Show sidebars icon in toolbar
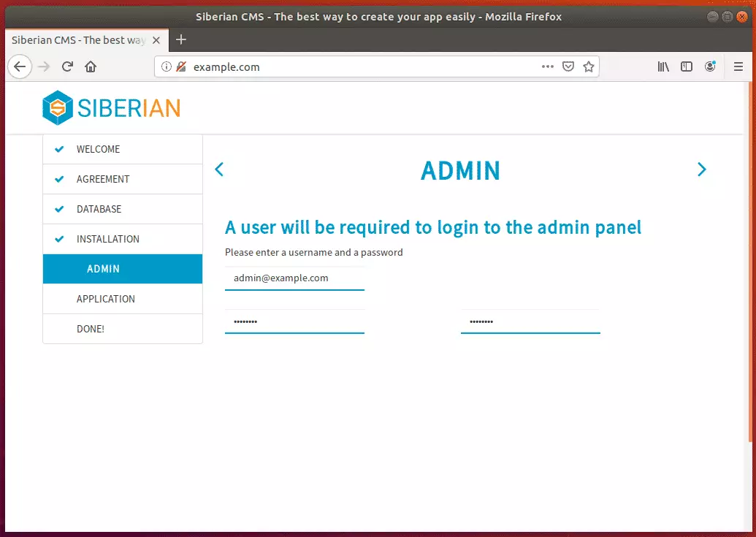The image size is (756, 537). (687, 66)
